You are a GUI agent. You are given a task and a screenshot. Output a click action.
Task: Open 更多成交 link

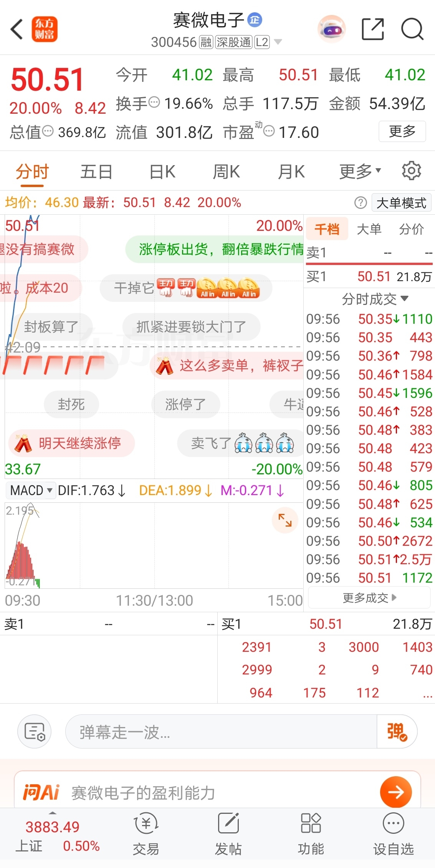pos(369,598)
